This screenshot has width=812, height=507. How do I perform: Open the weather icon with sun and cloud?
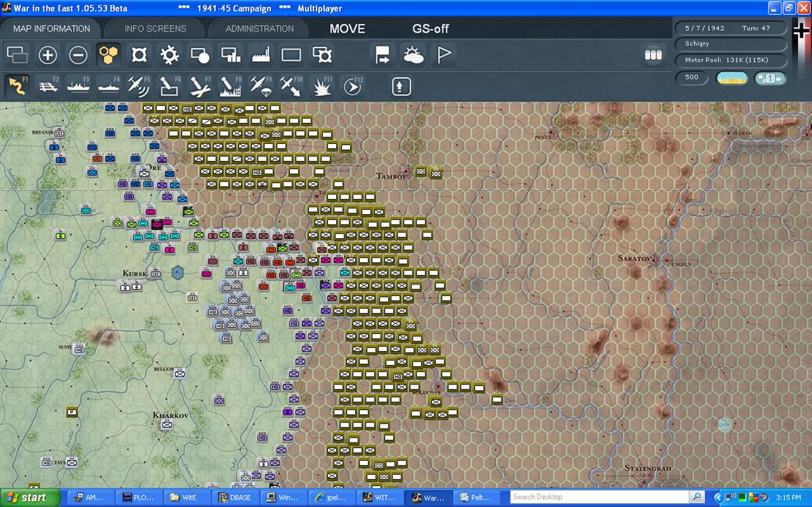413,55
